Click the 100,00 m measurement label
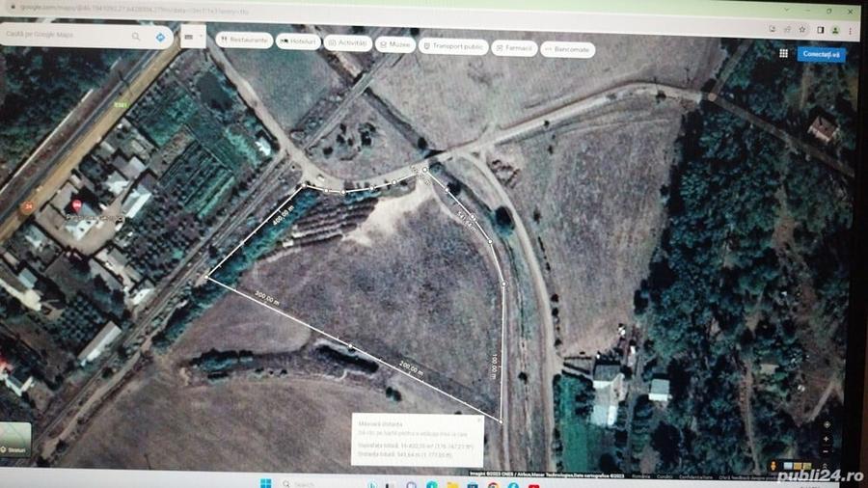 click(494, 366)
